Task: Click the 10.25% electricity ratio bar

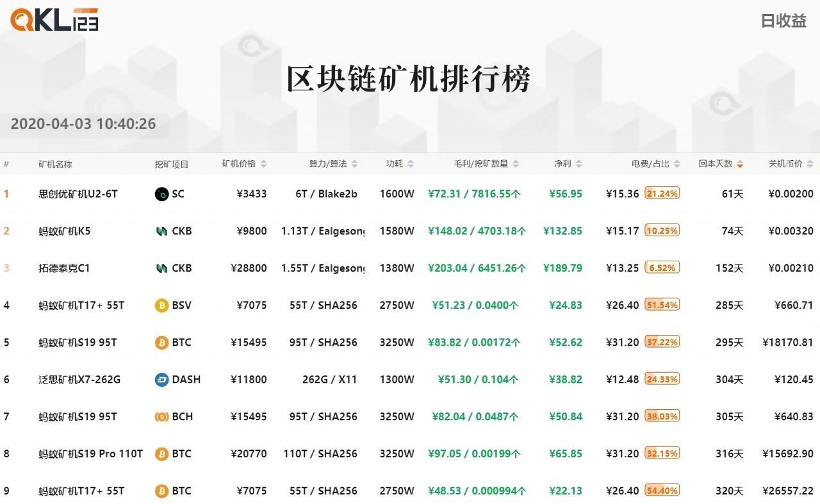Action: click(x=662, y=231)
